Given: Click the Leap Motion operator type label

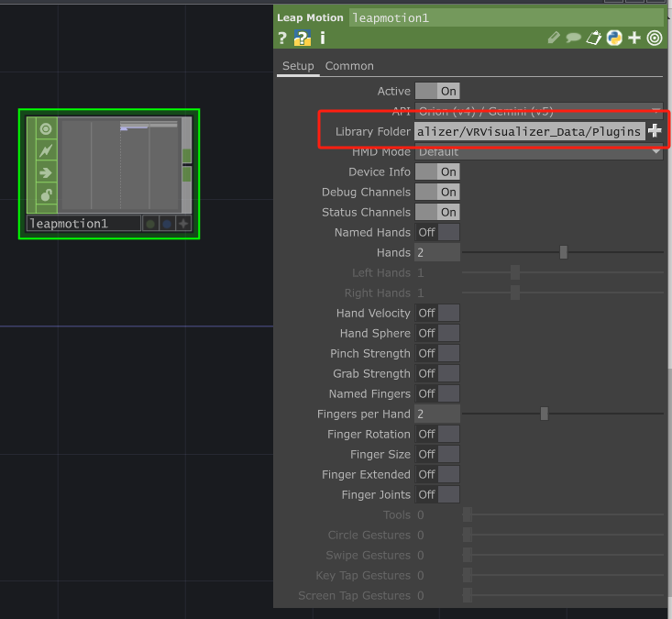Looking at the screenshot, I should [310, 17].
